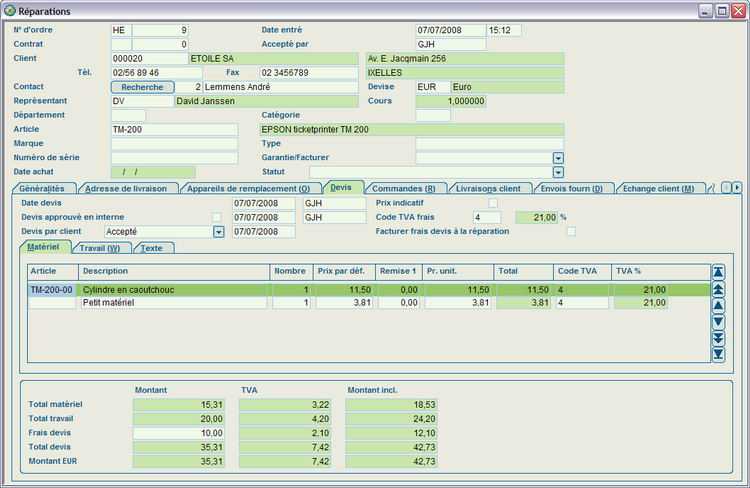Switch to the Commandes tab

click(404, 189)
